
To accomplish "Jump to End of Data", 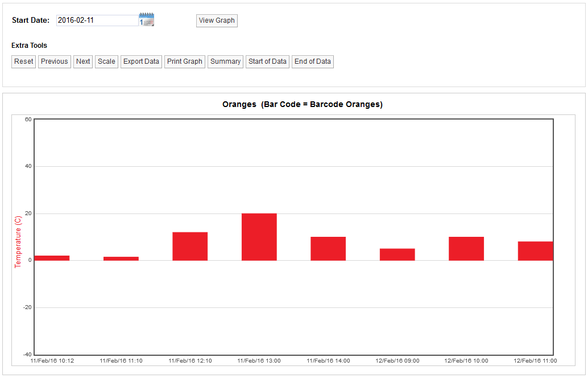I will click(312, 61).
